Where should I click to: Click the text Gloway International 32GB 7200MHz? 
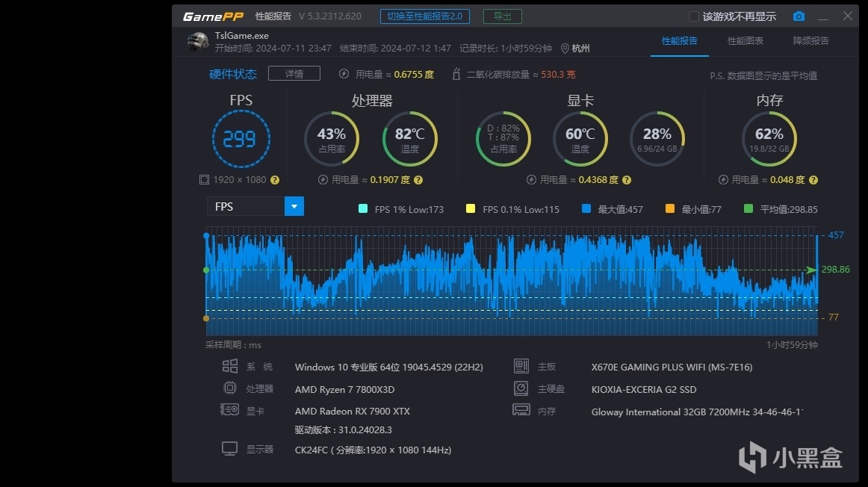[x=670, y=412]
